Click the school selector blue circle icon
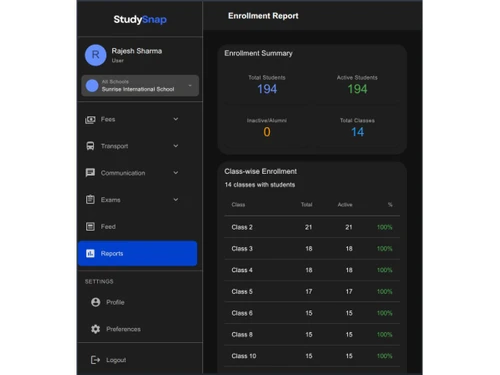Image resolution: width=500 pixels, height=375 pixels. coord(92,86)
